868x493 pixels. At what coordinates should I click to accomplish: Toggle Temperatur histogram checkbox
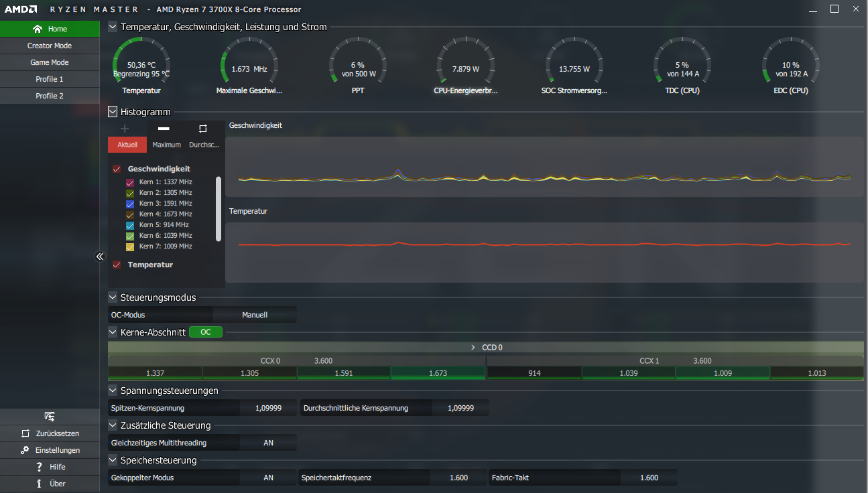coord(117,265)
